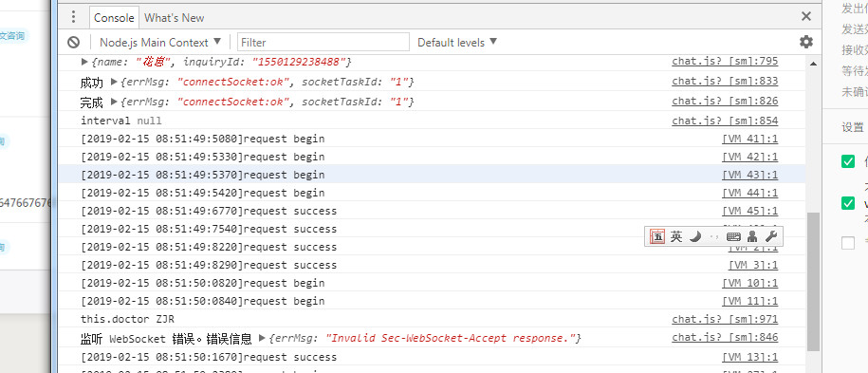This screenshot has height=373, width=868.
Task: Close the DevTools drawer with X
Action: 806,17
